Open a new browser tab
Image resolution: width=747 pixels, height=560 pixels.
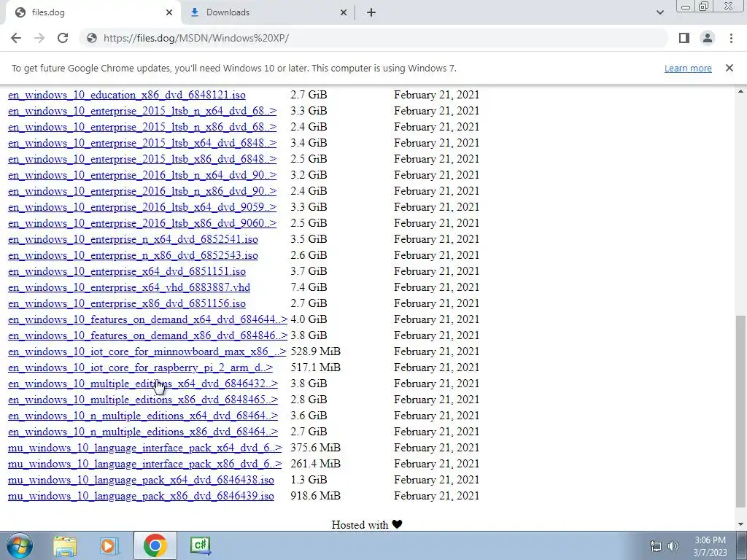[x=371, y=12]
